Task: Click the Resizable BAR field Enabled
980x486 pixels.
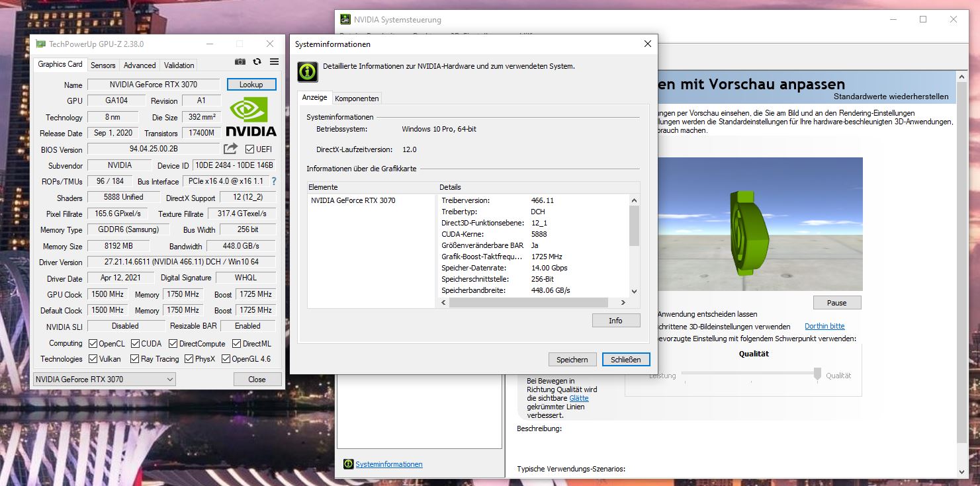Action: [248, 326]
